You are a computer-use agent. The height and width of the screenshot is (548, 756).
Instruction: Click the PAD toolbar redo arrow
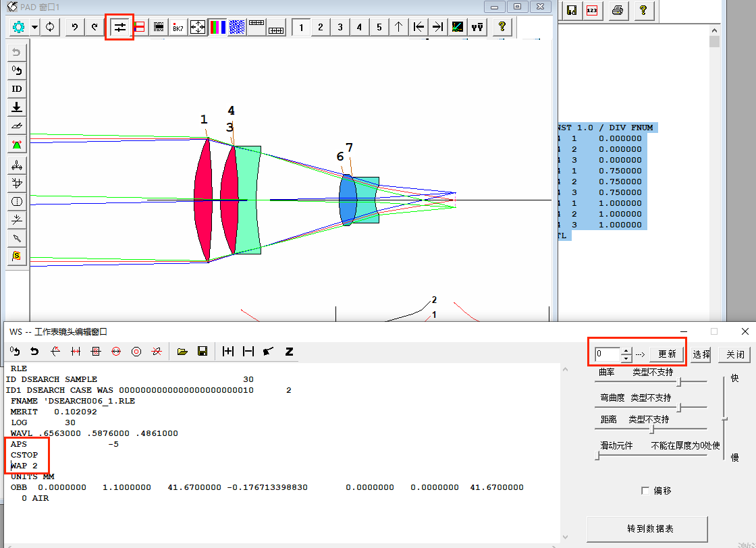point(94,27)
